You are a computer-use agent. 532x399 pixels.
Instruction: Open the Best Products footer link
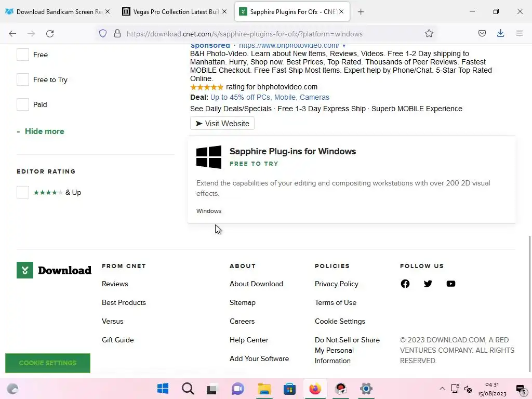[124, 303]
